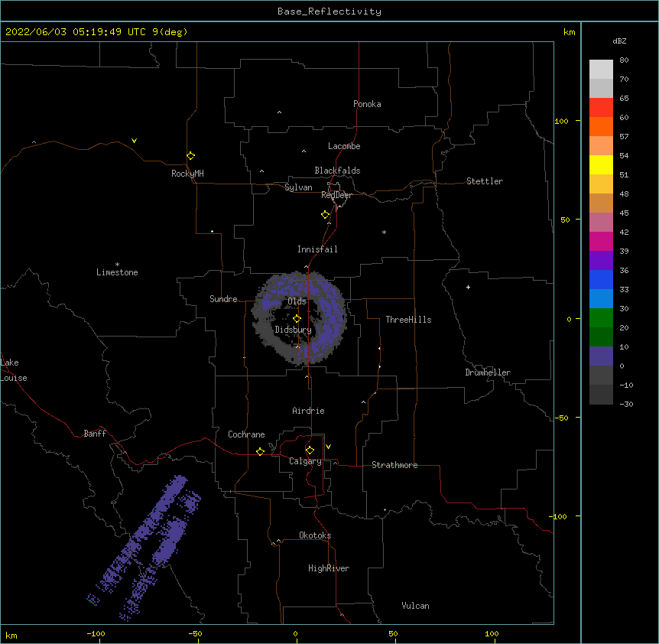Select the yellow diamond marker between Olds and Didsbury
The height and width of the screenshot is (644, 659).
click(x=297, y=319)
